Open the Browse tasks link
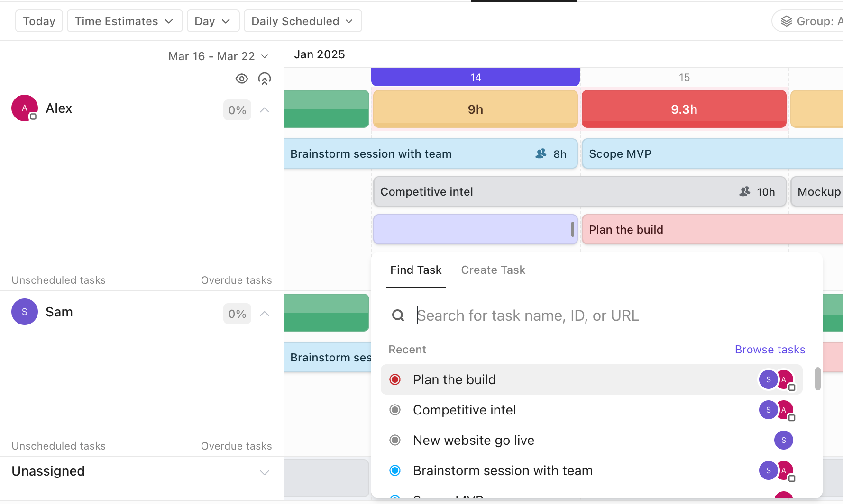 coord(770,350)
